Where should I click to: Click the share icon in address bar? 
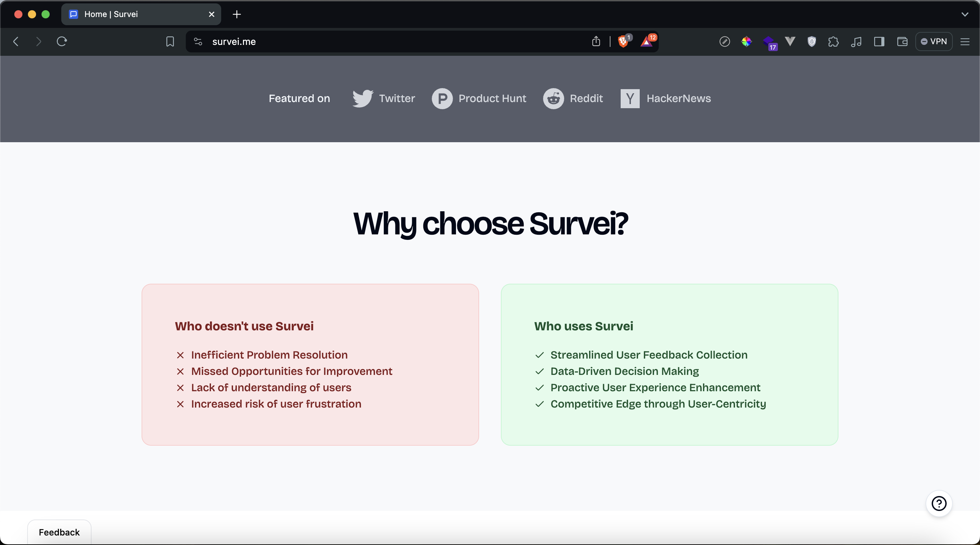[596, 41]
